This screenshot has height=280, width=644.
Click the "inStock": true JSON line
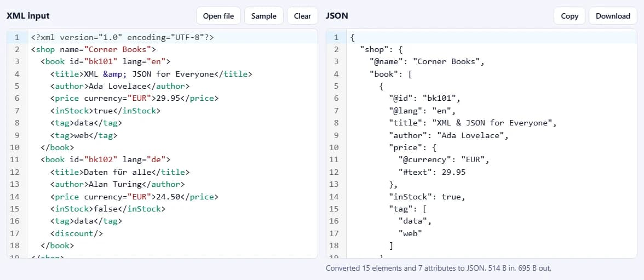(427, 197)
